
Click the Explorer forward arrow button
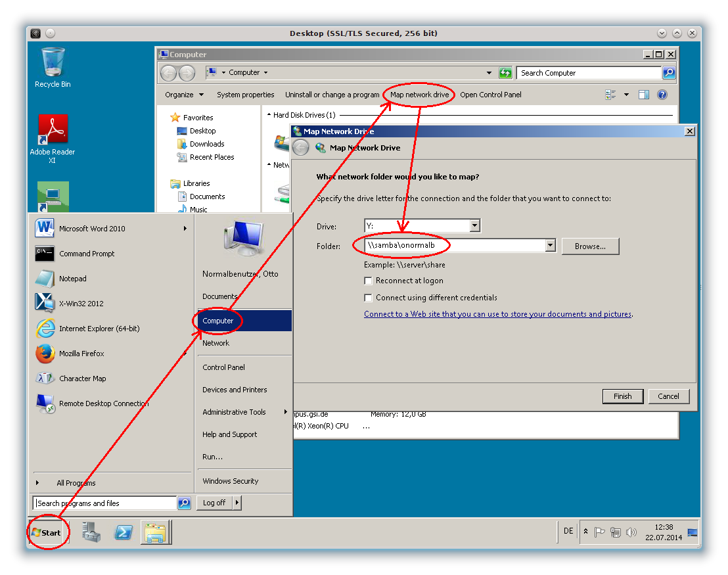pos(187,73)
